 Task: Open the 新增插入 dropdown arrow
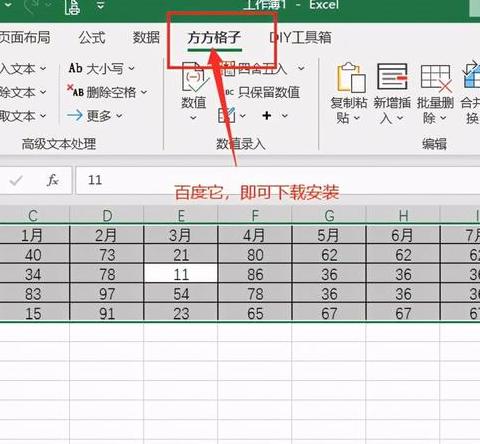[x=400, y=118]
